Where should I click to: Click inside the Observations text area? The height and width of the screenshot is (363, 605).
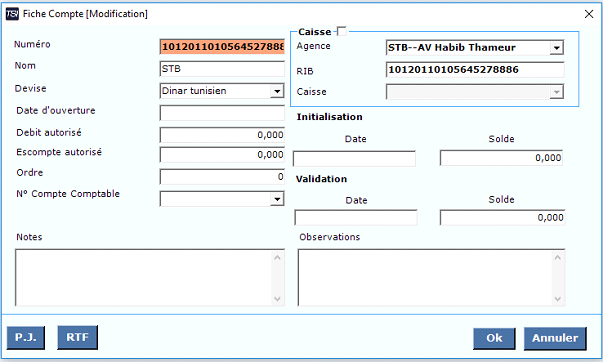(425, 277)
